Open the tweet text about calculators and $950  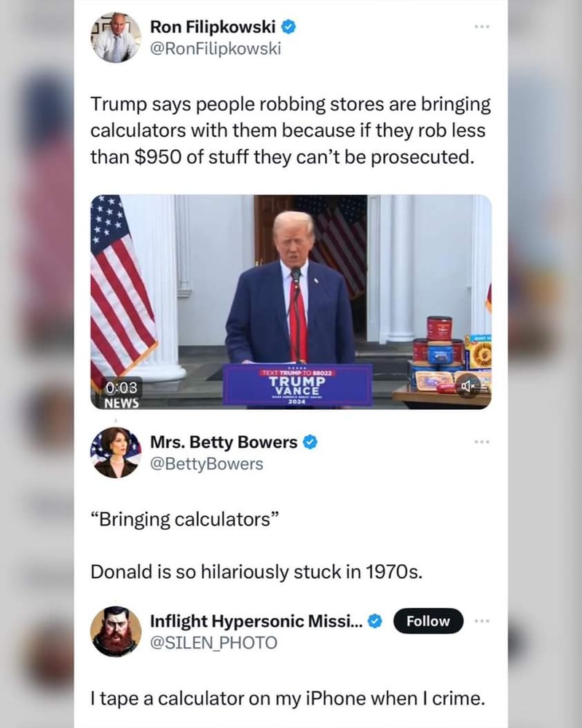pyautogui.click(x=291, y=130)
